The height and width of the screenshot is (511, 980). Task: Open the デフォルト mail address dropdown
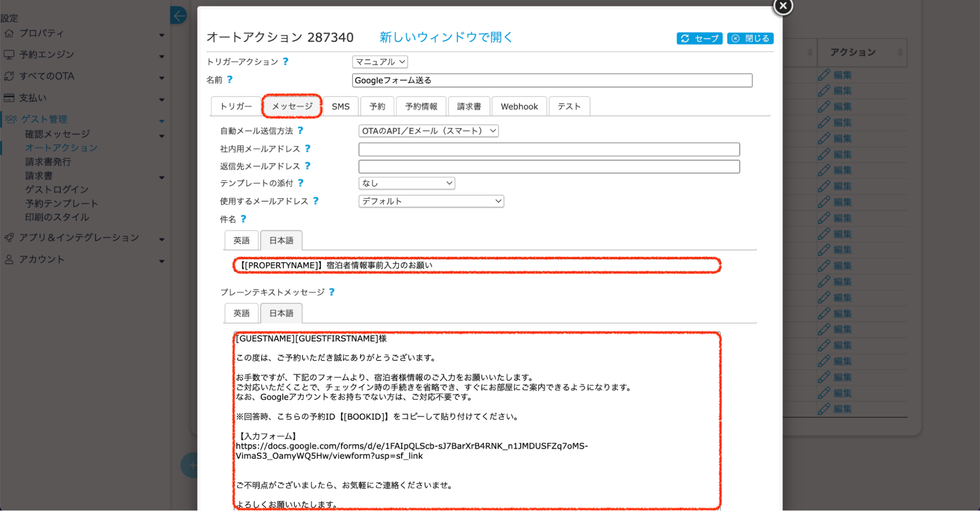[431, 201]
